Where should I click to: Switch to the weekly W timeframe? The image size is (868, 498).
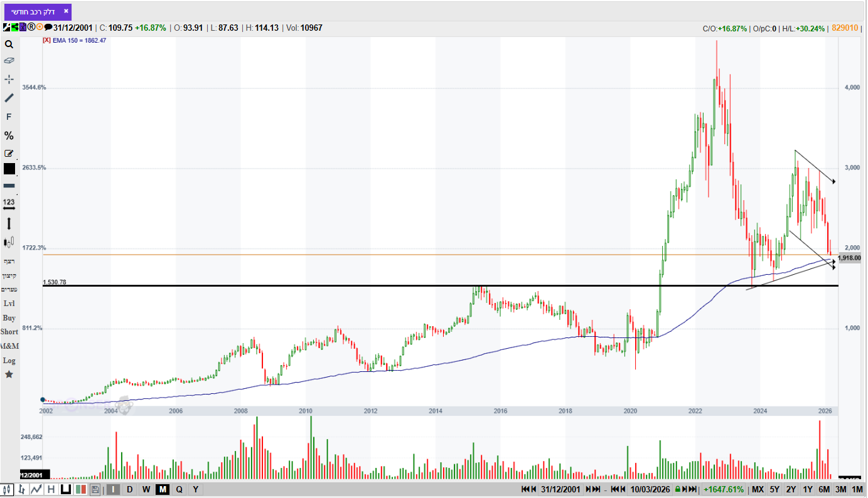click(x=146, y=489)
